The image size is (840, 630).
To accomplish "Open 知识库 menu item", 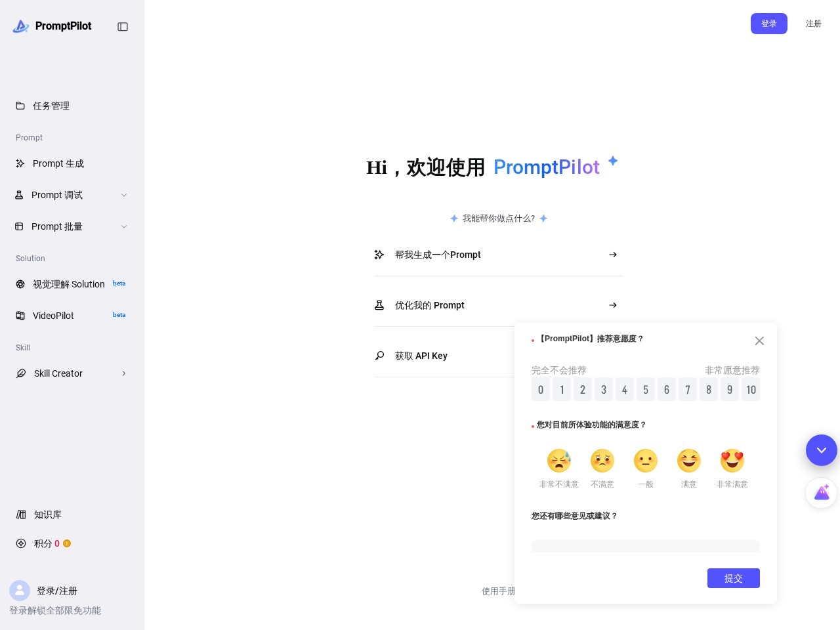I will [72, 514].
